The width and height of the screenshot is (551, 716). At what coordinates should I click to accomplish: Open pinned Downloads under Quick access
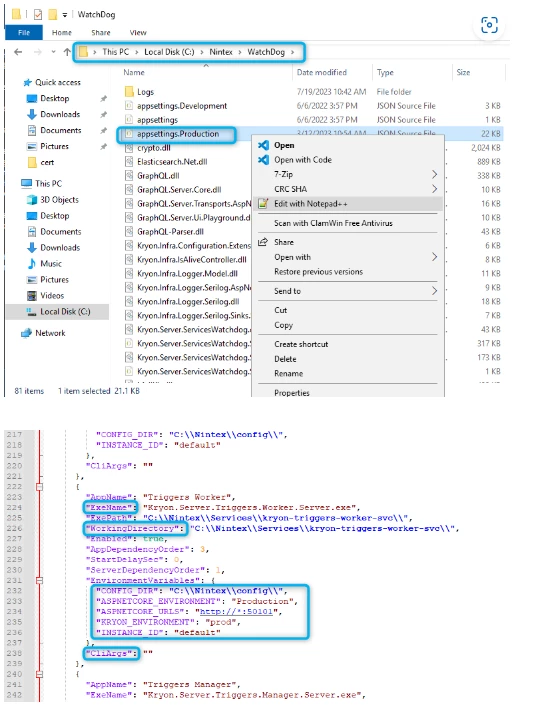pos(60,114)
